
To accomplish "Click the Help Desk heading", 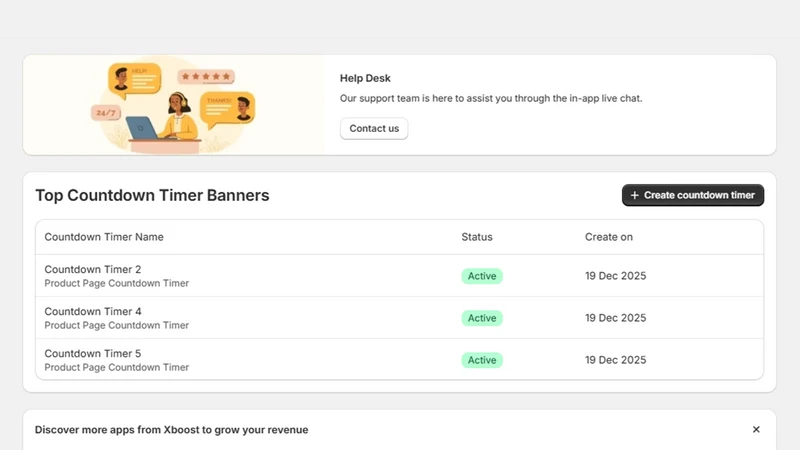I will point(365,78).
